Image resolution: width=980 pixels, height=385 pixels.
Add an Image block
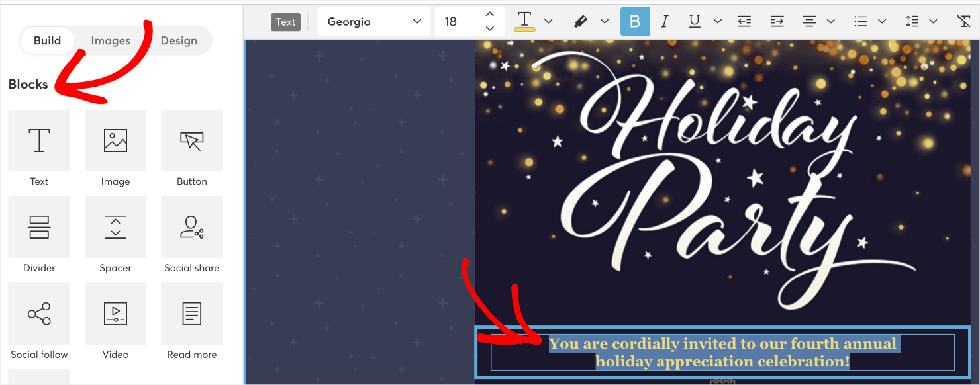[115, 140]
